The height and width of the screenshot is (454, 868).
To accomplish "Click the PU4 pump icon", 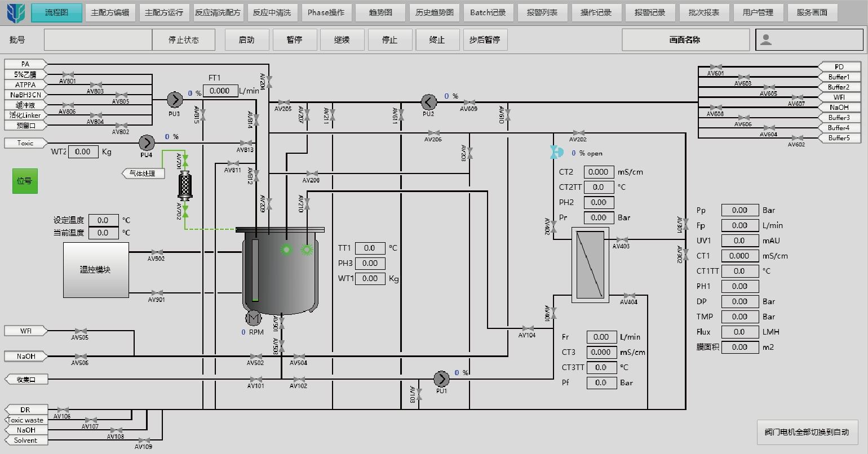I will [147, 143].
